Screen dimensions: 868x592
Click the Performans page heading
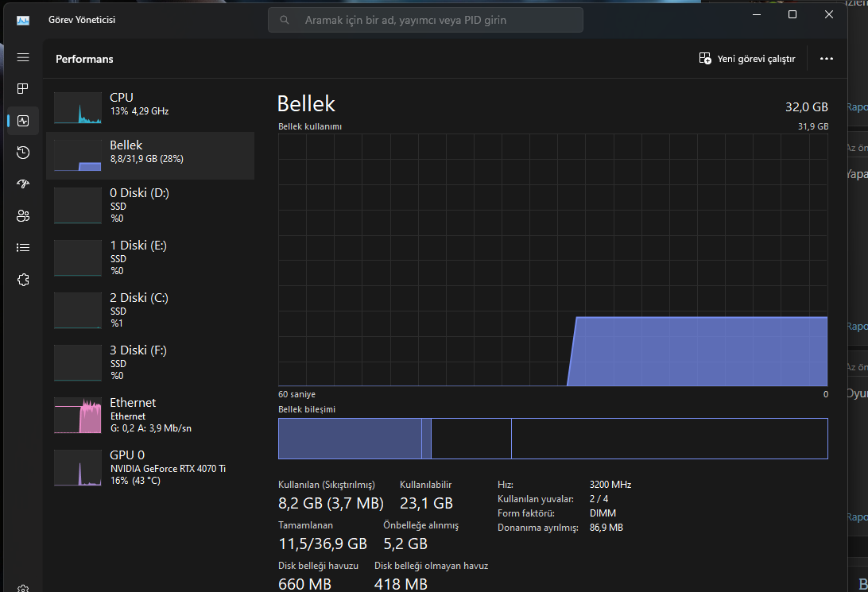pyautogui.click(x=84, y=59)
